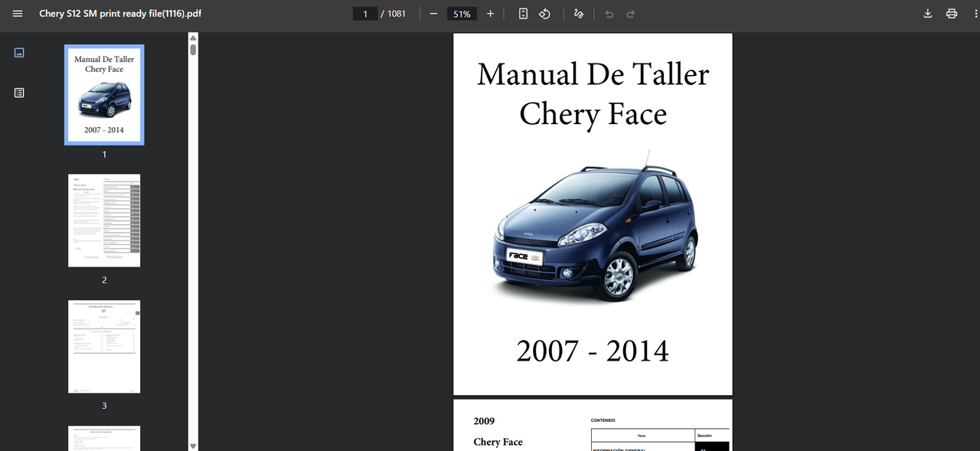
Task: Click the zoom out minus button
Action: click(x=433, y=14)
